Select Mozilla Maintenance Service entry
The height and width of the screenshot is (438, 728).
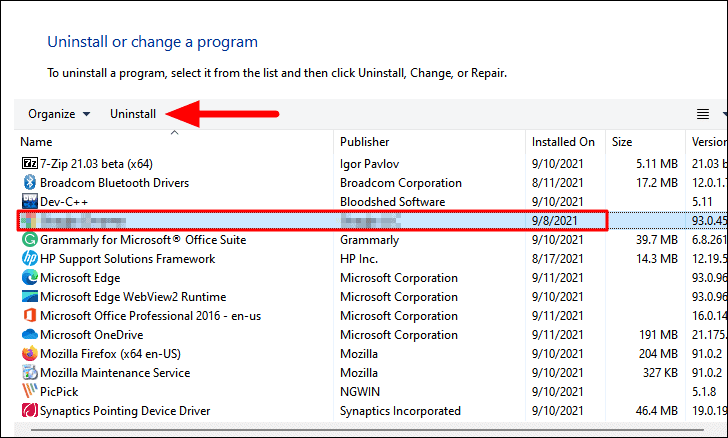tap(115, 373)
